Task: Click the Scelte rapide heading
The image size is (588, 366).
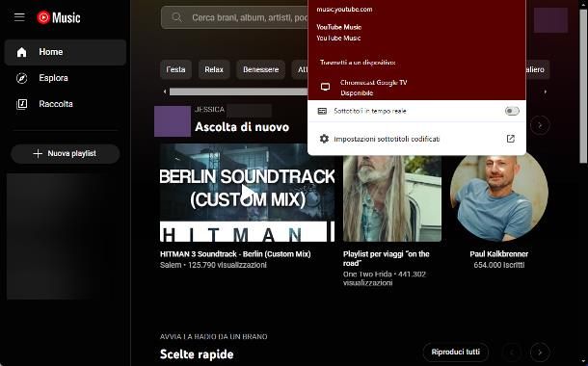Action: pos(197,354)
